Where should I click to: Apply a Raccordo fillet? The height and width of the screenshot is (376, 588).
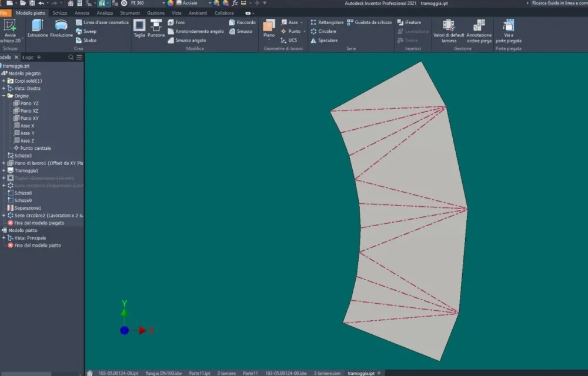click(x=242, y=22)
